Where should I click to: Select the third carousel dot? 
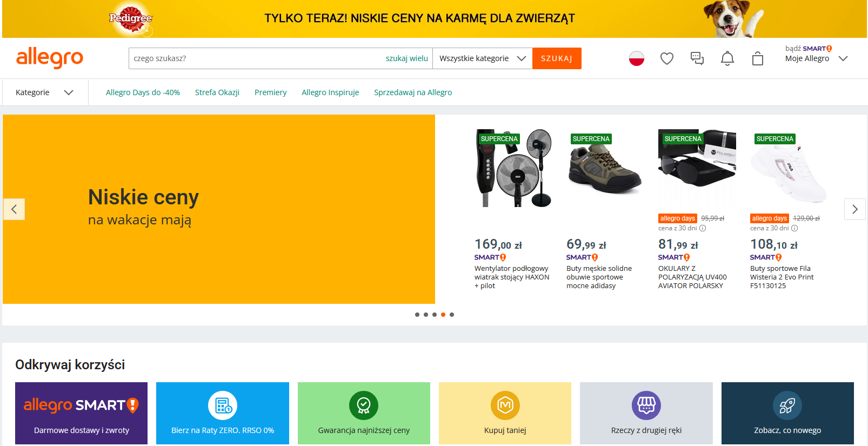[435, 315]
